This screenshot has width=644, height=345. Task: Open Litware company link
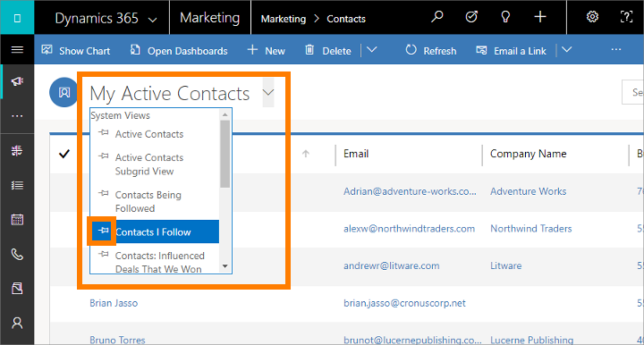[x=506, y=265]
